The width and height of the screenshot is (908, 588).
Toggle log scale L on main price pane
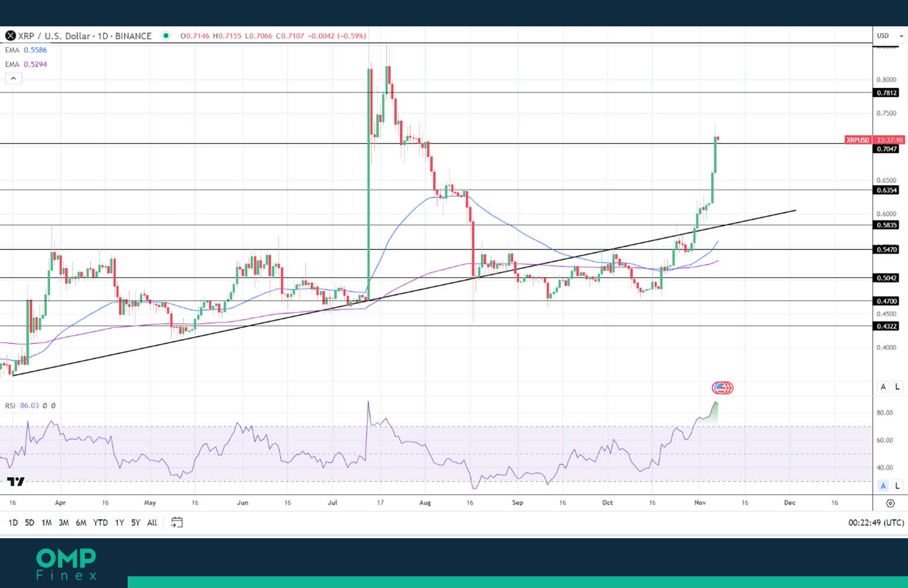pos(897,387)
